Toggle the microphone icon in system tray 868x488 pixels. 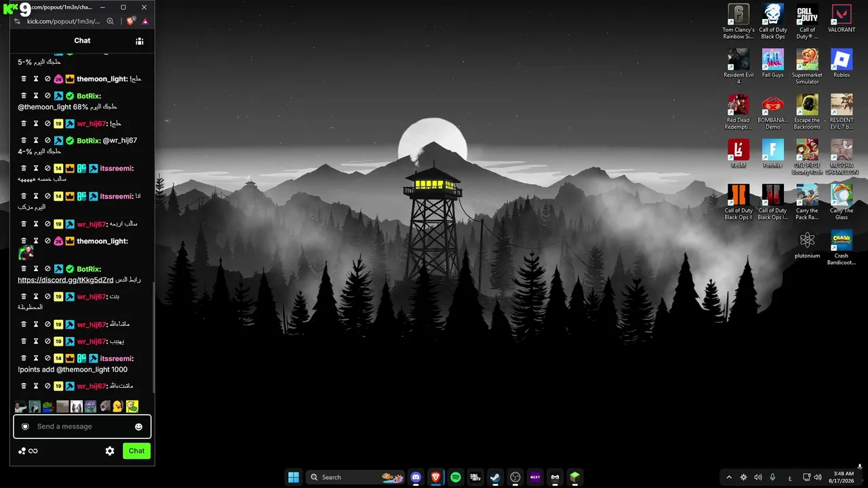pos(772,477)
